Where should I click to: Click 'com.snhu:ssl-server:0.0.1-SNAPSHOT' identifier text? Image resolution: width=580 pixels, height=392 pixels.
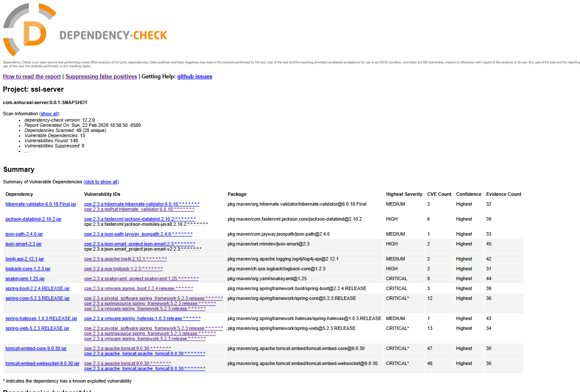[x=45, y=103]
